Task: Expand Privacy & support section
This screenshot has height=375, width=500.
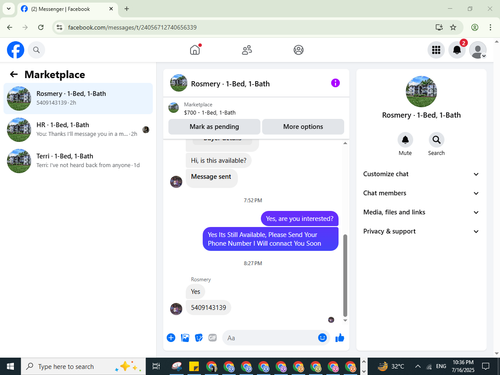Action: [x=421, y=231]
